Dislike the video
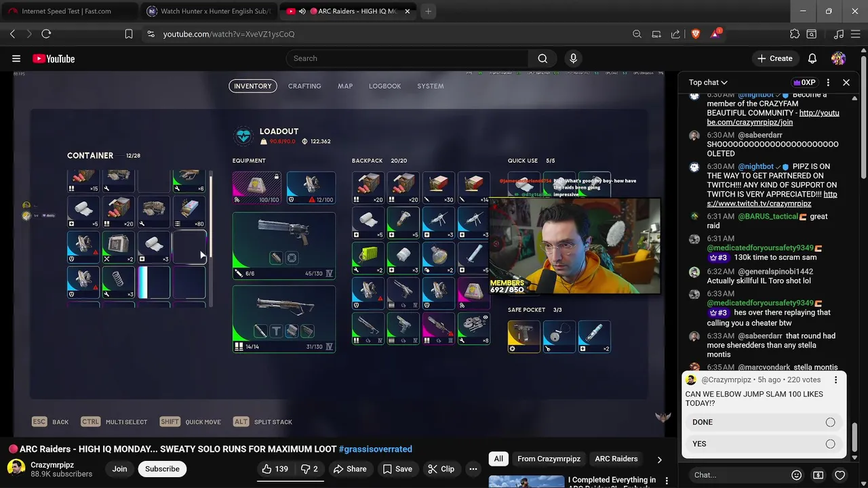 click(309, 469)
